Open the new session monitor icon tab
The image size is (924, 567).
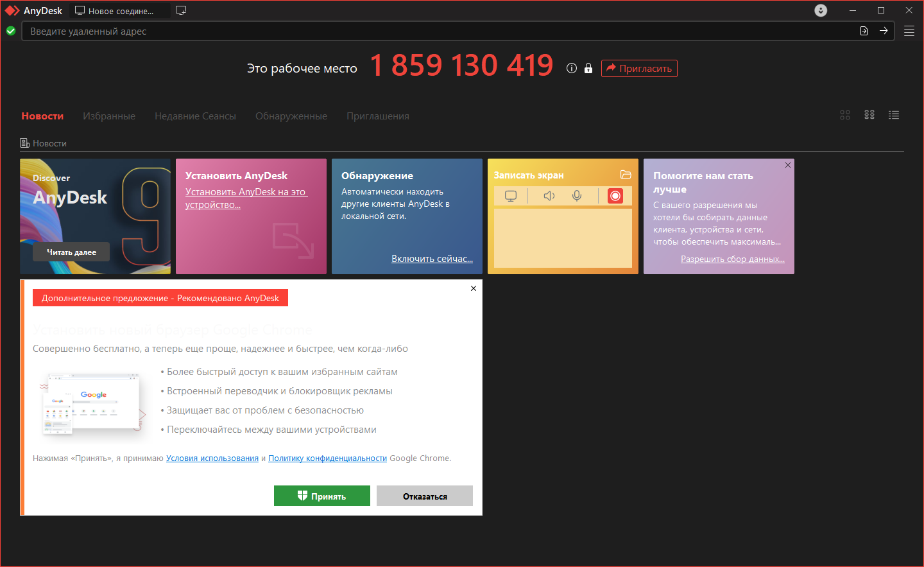tap(181, 10)
